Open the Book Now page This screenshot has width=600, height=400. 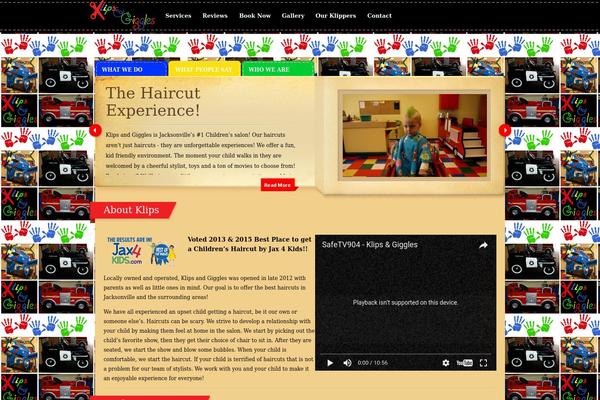pos(255,16)
